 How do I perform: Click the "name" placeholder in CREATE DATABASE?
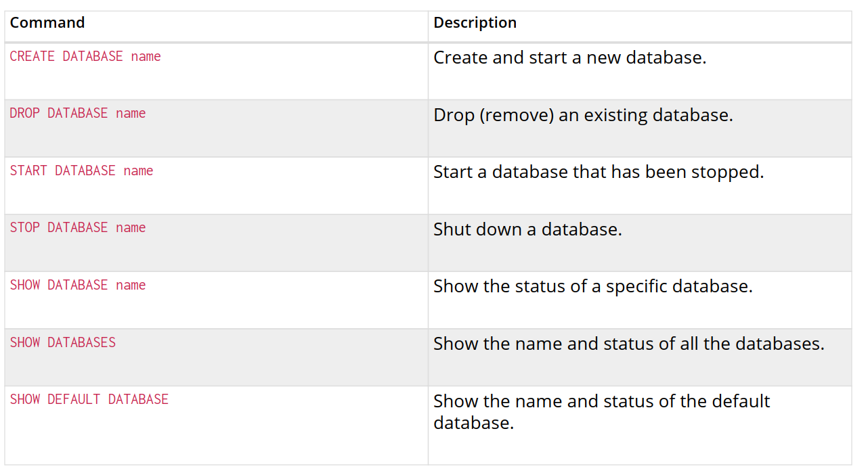click(x=146, y=56)
